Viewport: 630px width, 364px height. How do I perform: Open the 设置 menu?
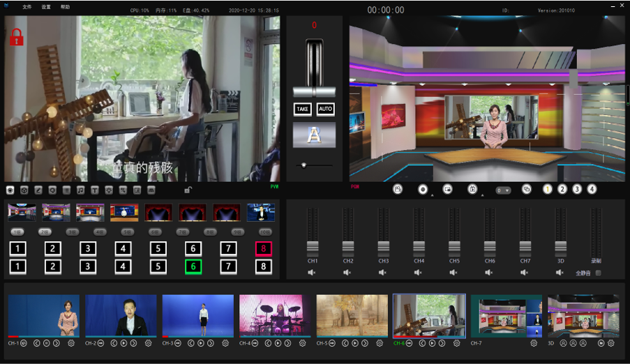(x=46, y=6)
